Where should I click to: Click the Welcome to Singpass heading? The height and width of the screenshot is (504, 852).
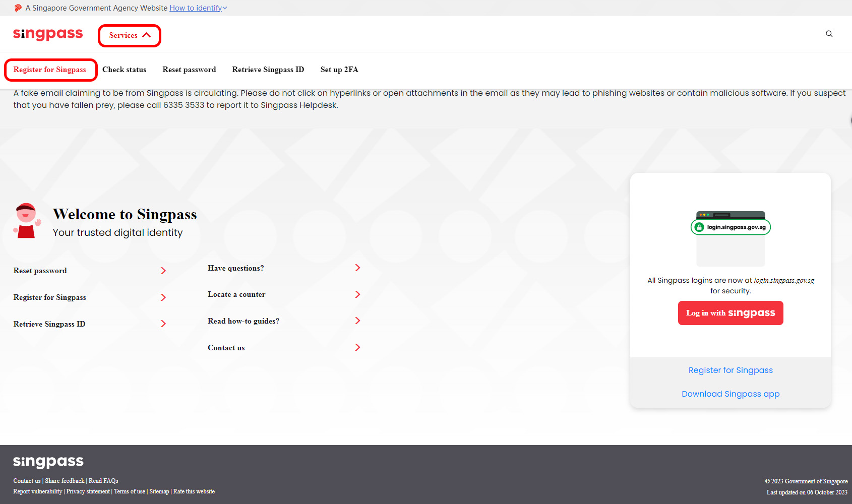pos(125,214)
